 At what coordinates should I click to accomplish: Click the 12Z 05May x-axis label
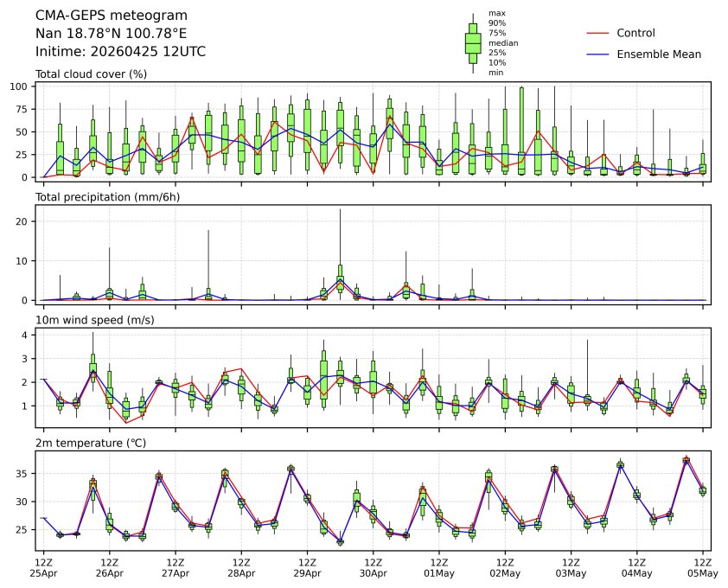pos(702,566)
